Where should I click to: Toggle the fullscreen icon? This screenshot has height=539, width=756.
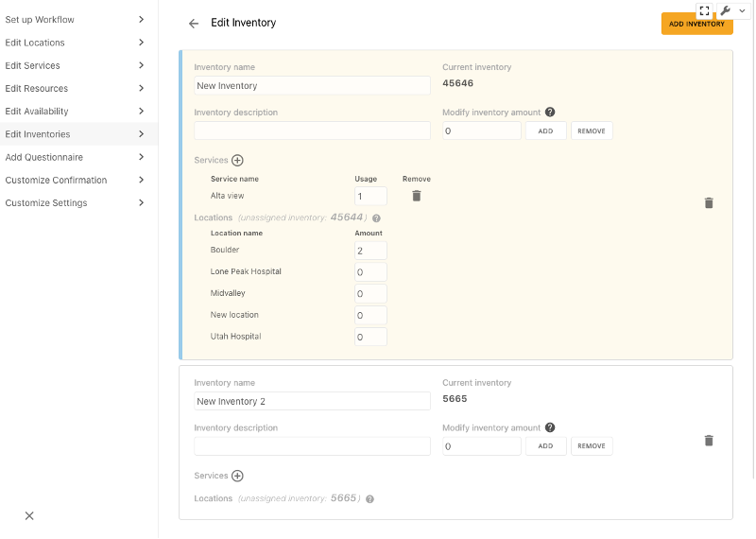pyautogui.click(x=704, y=10)
